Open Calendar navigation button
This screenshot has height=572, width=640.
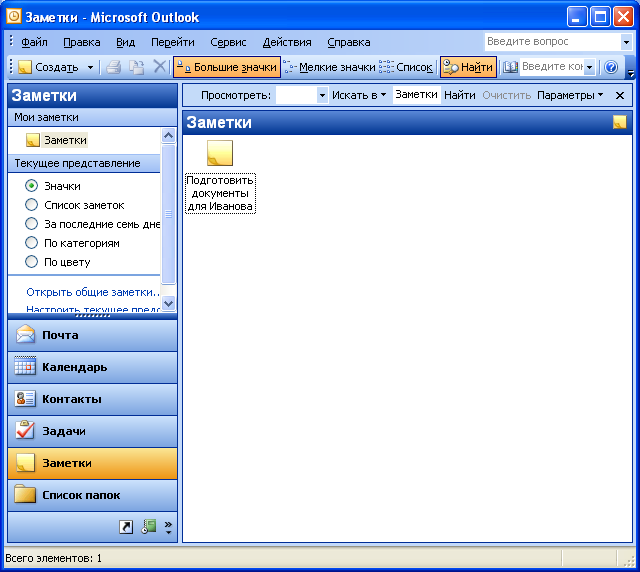[92, 367]
